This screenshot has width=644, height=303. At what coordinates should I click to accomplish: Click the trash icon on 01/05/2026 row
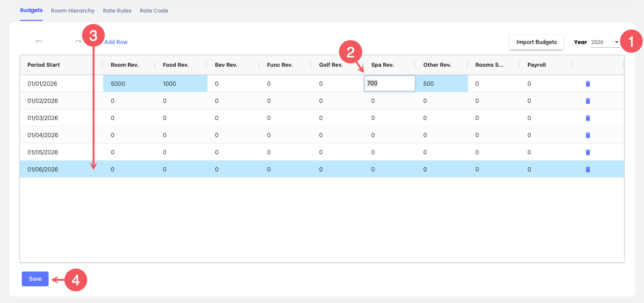click(x=588, y=152)
